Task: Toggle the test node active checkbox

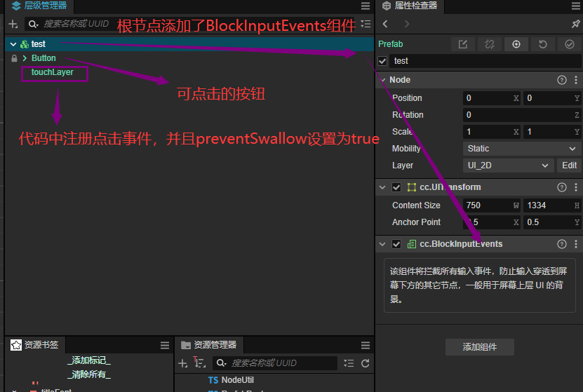Action: tap(382, 61)
